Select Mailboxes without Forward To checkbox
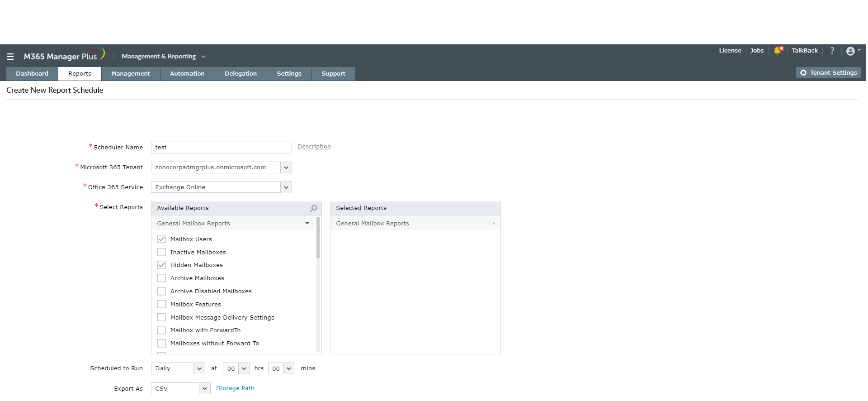This screenshot has width=868, height=401. click(x=161, y=343)
